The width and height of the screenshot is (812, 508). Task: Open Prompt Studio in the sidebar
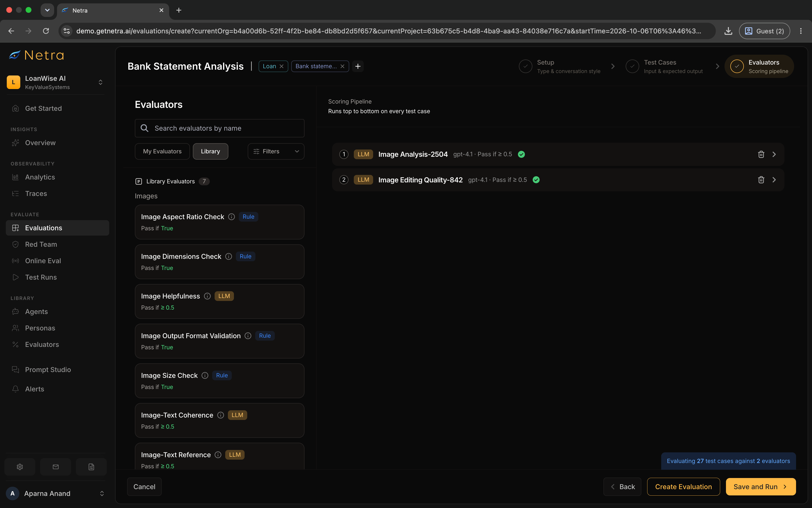pos(57,370)
